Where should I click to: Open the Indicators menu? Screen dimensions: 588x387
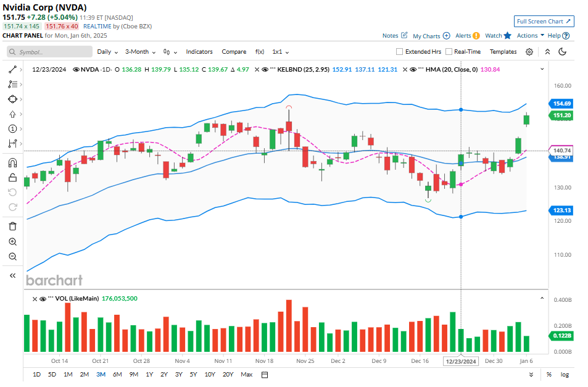199,52
